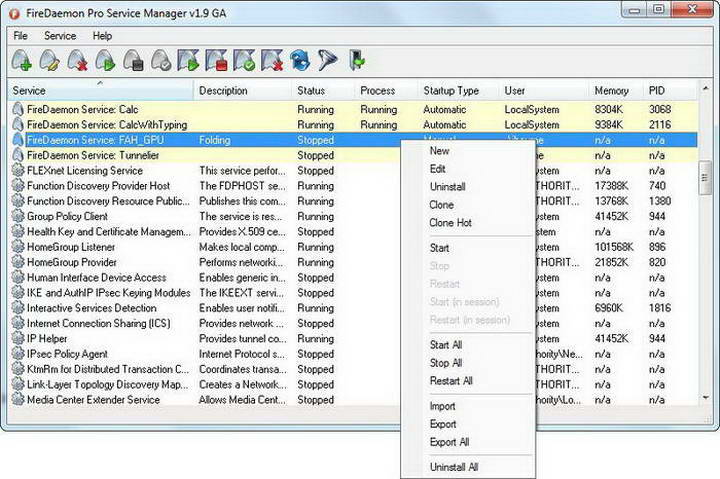720x479 pixels.
Task: Choose Uninstall All in the context menu
Action: click(468, 467)
